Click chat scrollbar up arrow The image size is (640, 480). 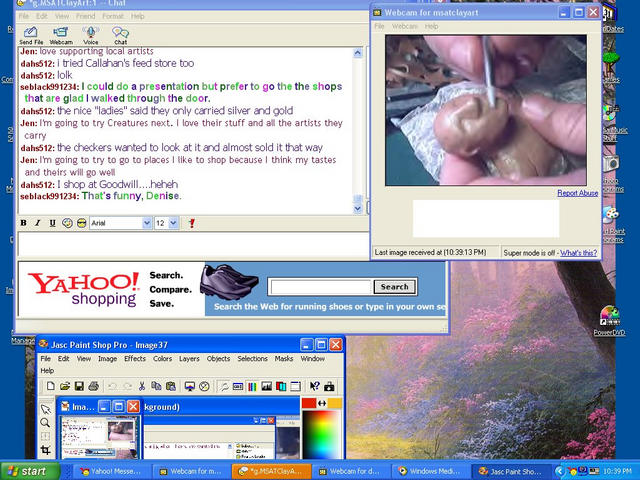pos(358,53)
